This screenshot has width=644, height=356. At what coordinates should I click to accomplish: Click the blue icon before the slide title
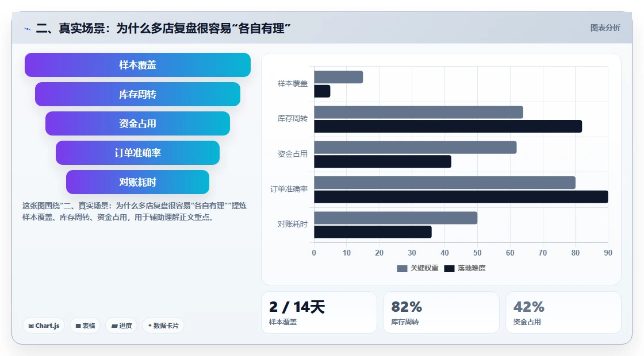[x=28, y=29]
